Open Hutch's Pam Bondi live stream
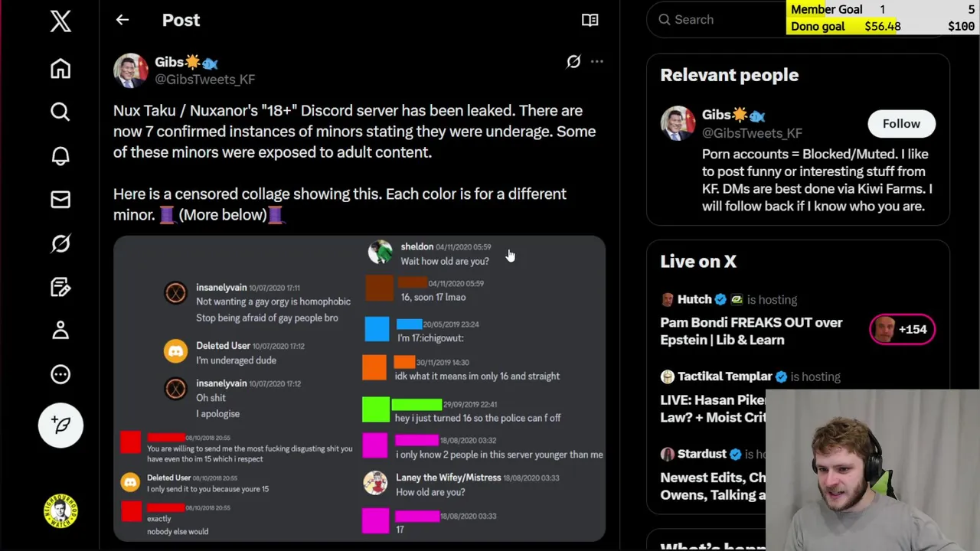 coord(751,331)
